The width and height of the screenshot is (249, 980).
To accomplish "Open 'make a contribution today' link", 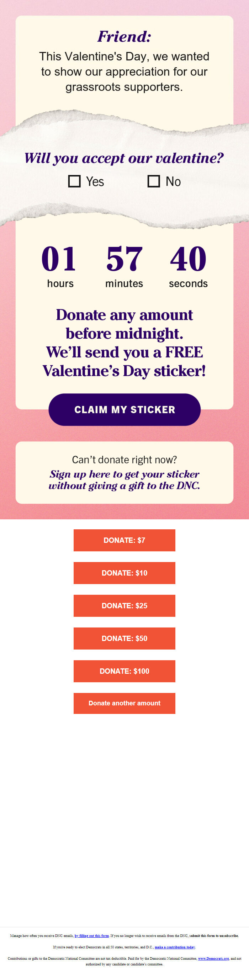I will (x=175, y=947).
